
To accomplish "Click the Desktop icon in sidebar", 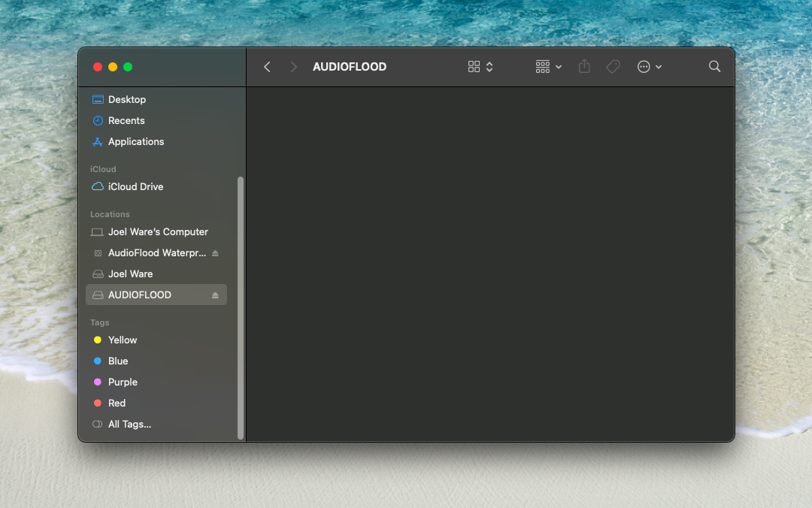I will [97, 99].
